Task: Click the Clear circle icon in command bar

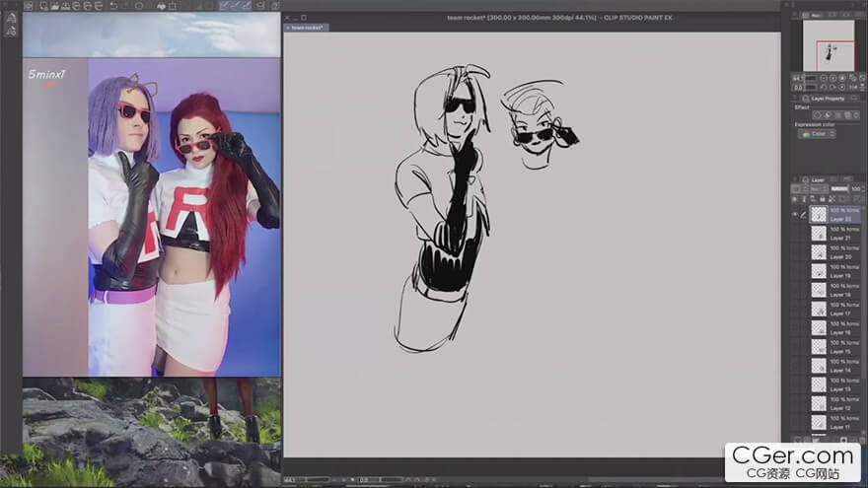Action: pyautogui.click(x=138, y=6)
